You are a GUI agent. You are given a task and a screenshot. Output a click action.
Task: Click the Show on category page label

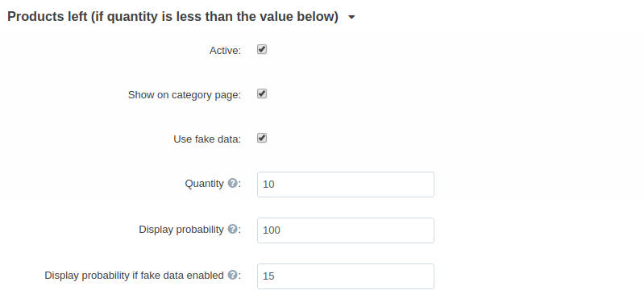tap(185, 95)
